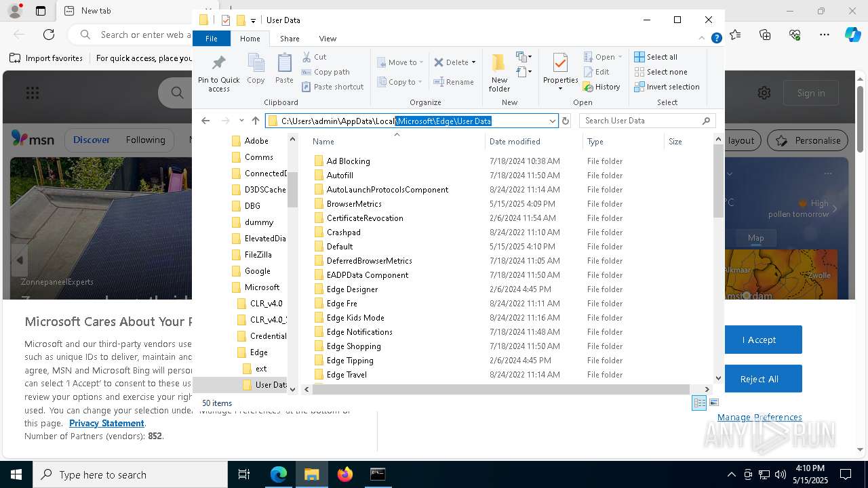Viewport: 868px width, 488px height.
Task: Click Windows taskbar search box
Action: click(x=130, y=474)
